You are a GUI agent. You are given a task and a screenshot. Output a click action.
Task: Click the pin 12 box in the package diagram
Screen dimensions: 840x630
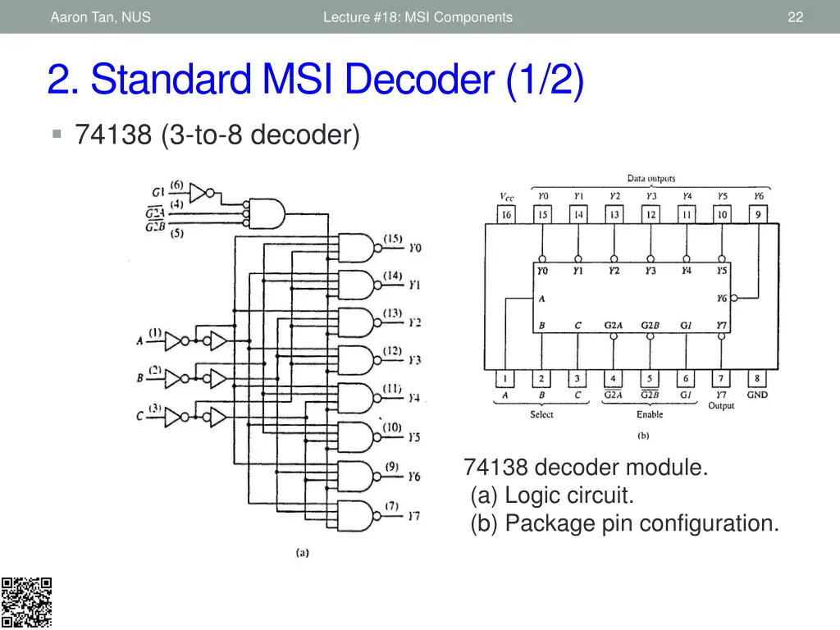(x=651, y=215)
